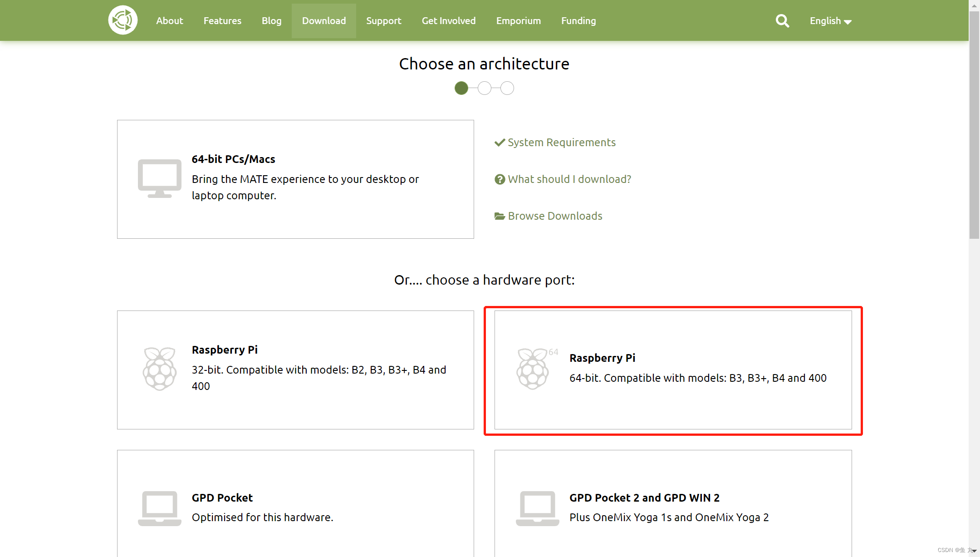This screenshot has width=980, height=557.
Task: Click the 64-bit Raspberry Pi berry icon
Action: (x=533, y=369)
